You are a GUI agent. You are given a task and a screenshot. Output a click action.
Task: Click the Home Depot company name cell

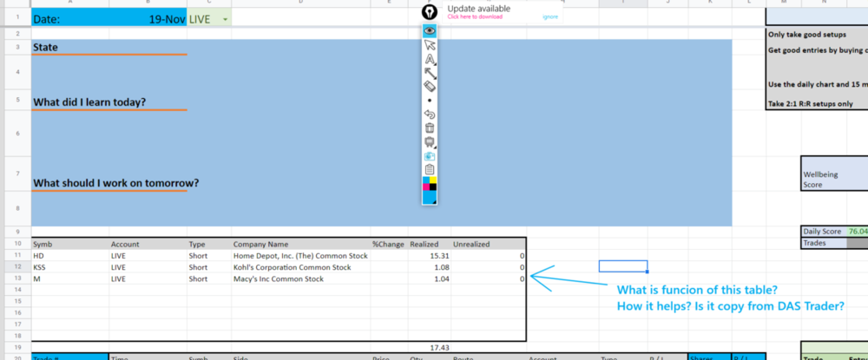(x=301, y=256)
